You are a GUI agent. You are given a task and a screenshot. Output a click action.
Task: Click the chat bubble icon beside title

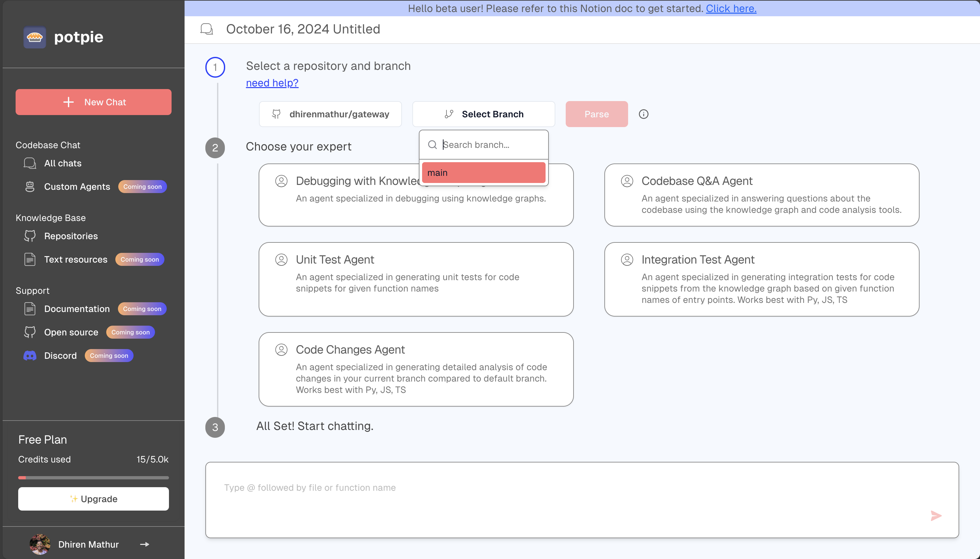tap(207, 29)
